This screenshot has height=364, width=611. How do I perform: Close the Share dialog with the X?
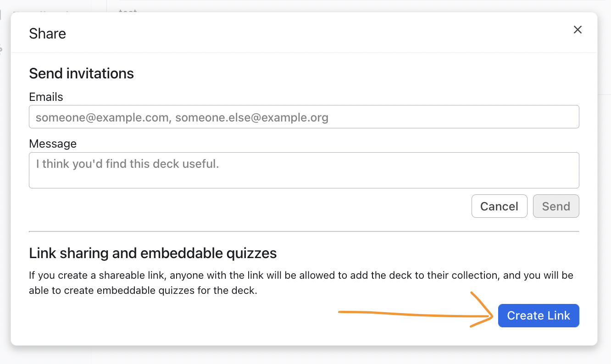point(578,30)
